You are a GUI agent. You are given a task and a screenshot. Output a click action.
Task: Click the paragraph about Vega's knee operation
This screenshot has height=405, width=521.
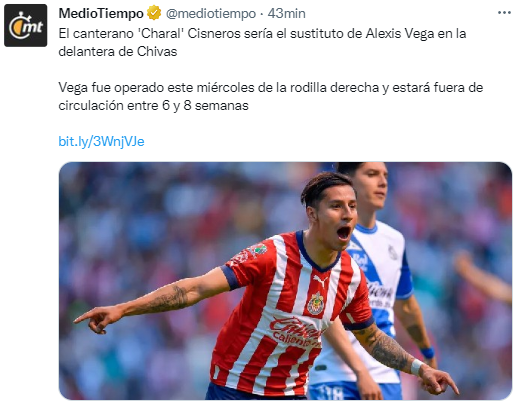[270, 97]
